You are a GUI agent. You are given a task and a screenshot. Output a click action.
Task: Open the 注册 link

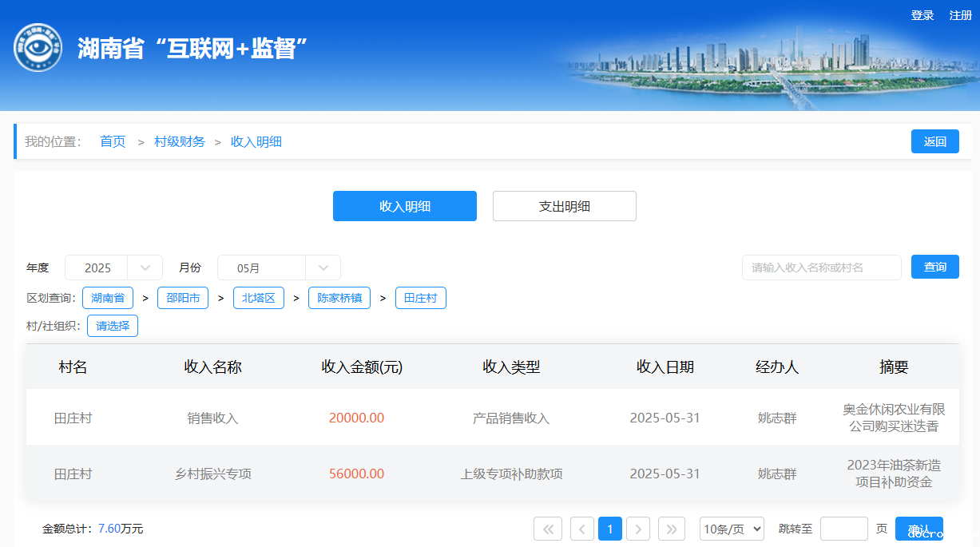coord(960,16)
